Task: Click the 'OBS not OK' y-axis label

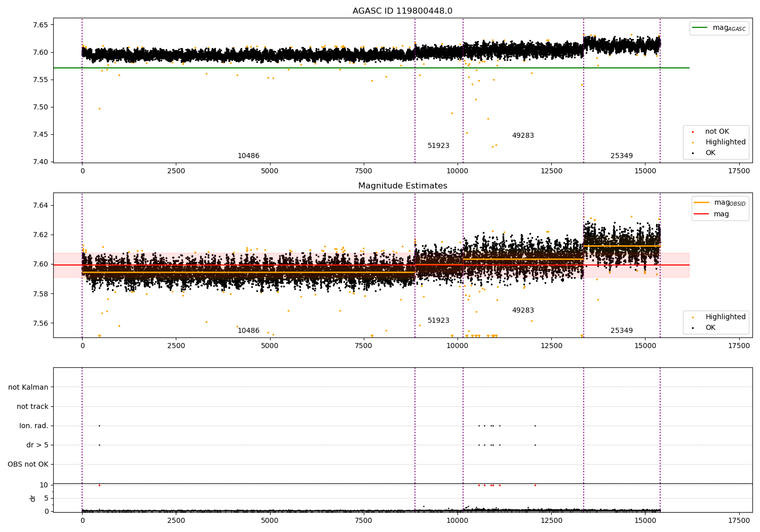Action: [x=28, y=465]
